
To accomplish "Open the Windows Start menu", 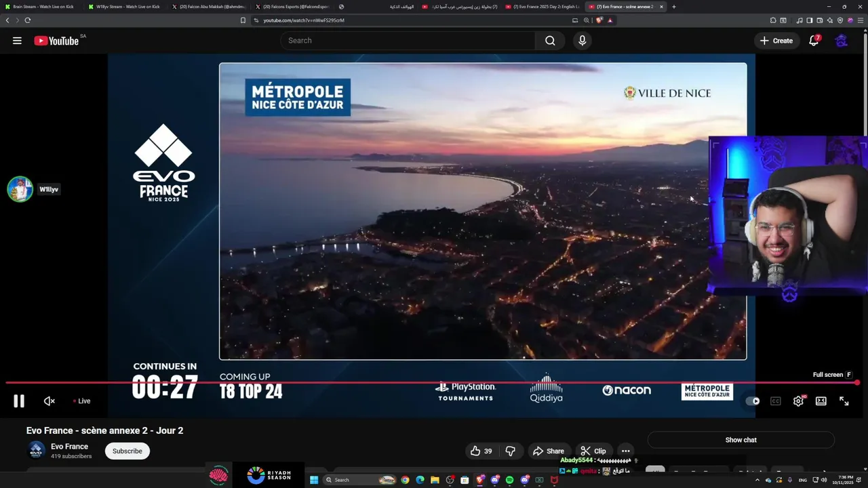I will [x=314, y=480].
